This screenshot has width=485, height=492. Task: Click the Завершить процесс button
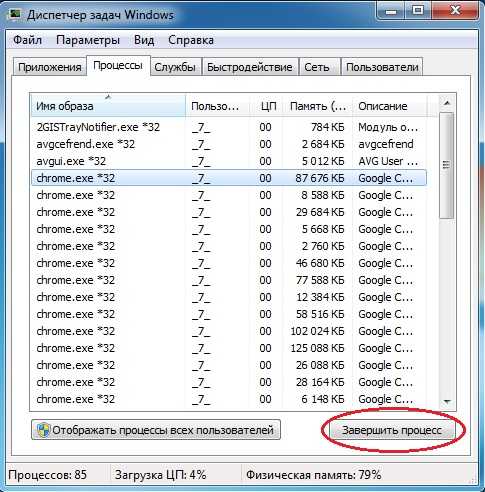392,430
